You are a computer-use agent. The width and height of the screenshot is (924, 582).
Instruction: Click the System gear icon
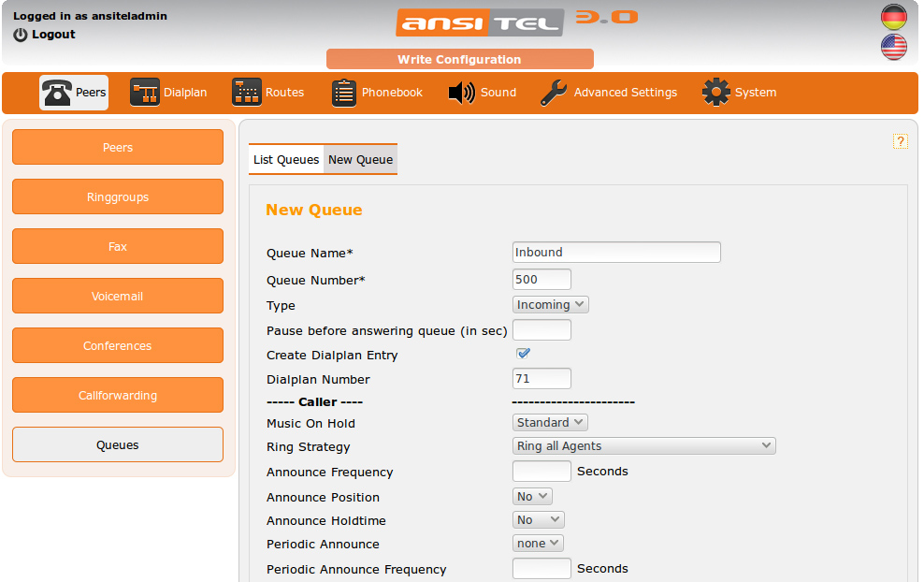(716, 93)
